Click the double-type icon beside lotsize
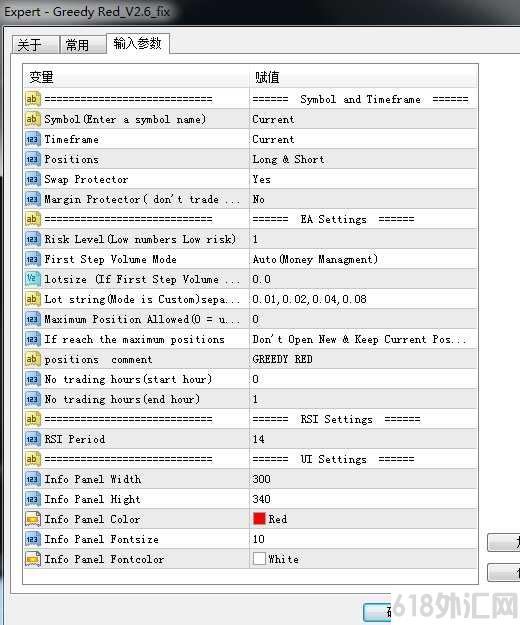Image resolution: width=520 pixels, height=625 pixels. pyautogui.click(x=33, y=279)
